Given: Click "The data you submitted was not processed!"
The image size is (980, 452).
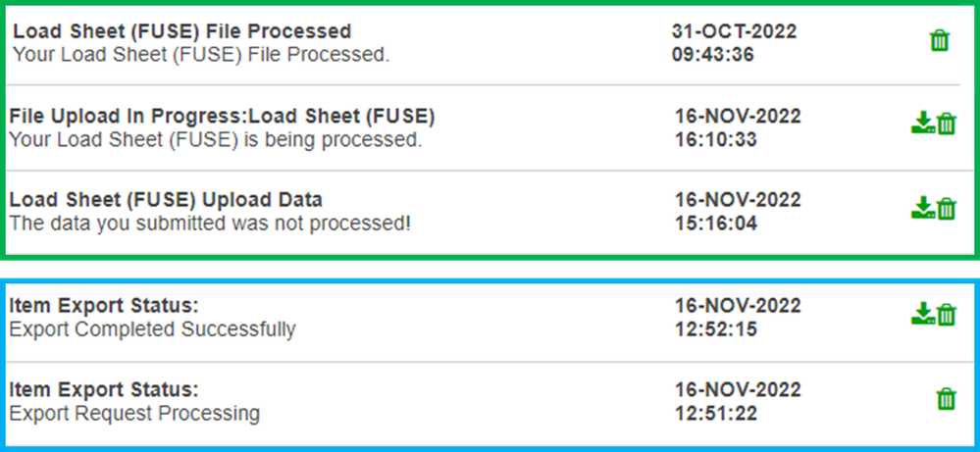Looking at the screenshot, I should click(210, 224).
